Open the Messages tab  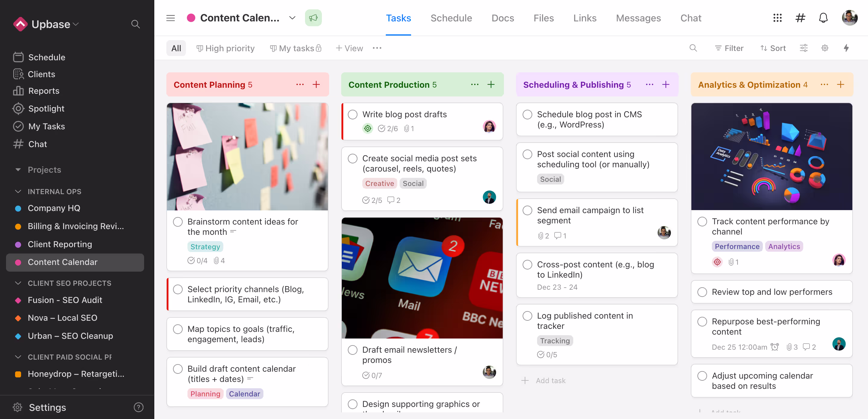tap(638, 18)
